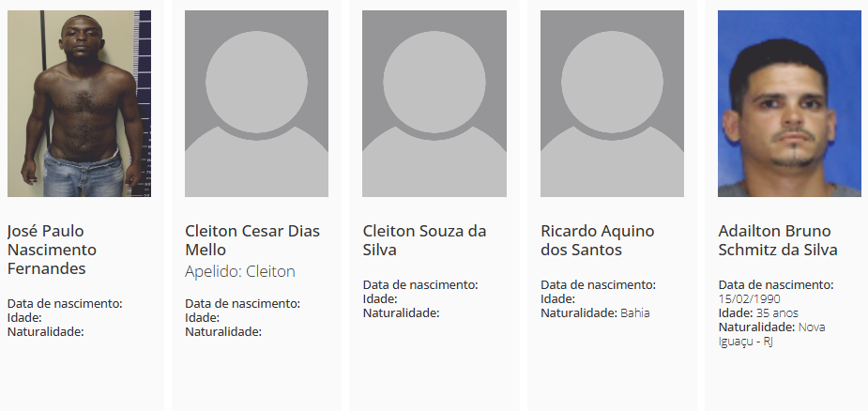Open the José Paulo Nascimento Fernandes name link
The height and width of the screenshot is (411, 868).
(x=52, y=250)
